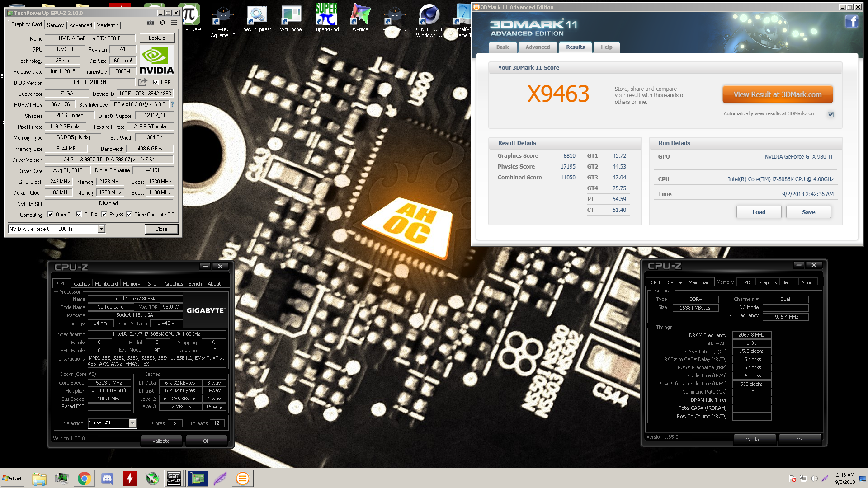
Task: Click the BIOS Version field in GPU-Z
Action: [90, 82]
